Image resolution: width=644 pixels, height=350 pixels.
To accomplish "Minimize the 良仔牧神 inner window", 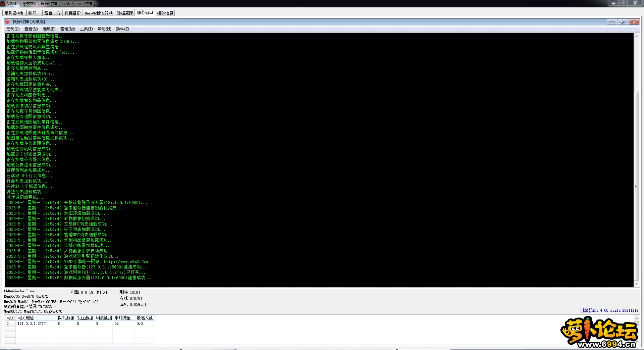I will click(612, 22).
